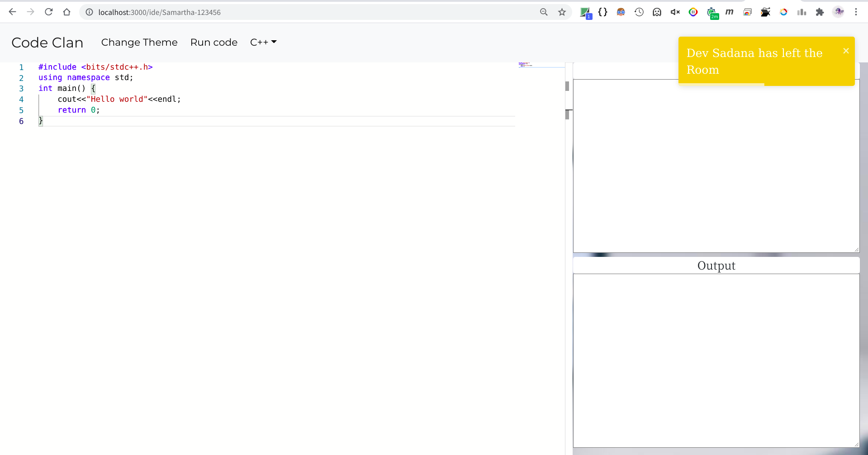
Task: Click the 'return 0;' statement
Action: pos(79,110)
